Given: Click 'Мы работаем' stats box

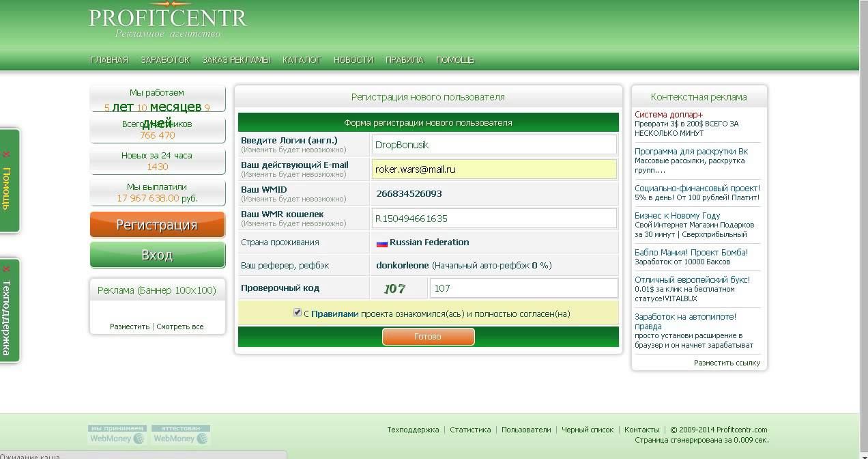Looking at the screenshot, I should [157, 100].
